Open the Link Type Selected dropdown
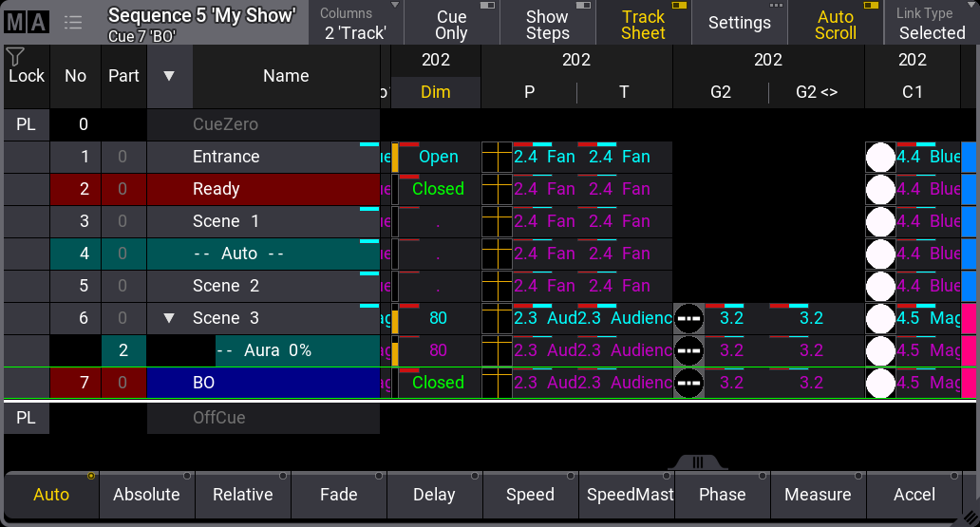This screenshot has height=527, width=980. click(931, 24)
